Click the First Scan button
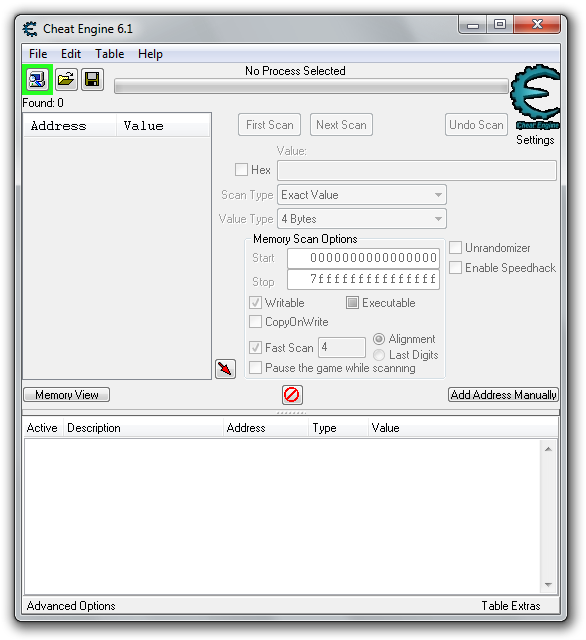The width and height of the screenshot is (586, 640). coord(269,124)
